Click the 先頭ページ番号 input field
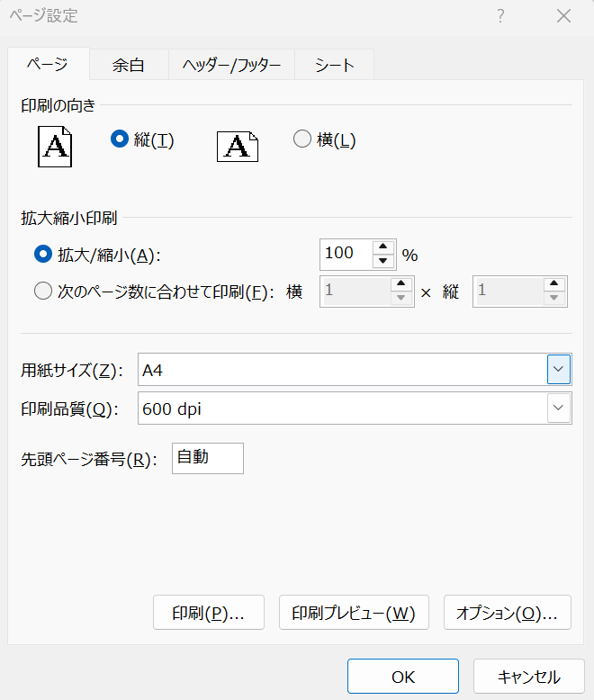Screen dimensions: 594x700 (x=207, y=458)
